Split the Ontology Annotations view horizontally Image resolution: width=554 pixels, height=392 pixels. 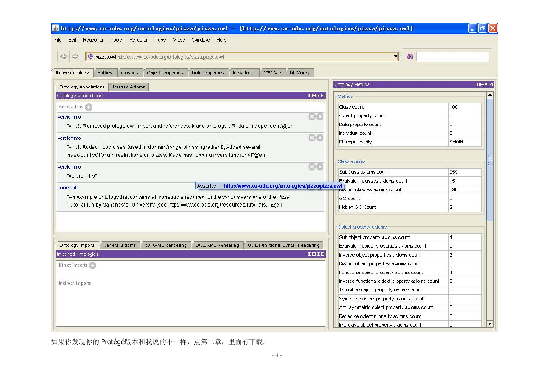coord(314,96)
